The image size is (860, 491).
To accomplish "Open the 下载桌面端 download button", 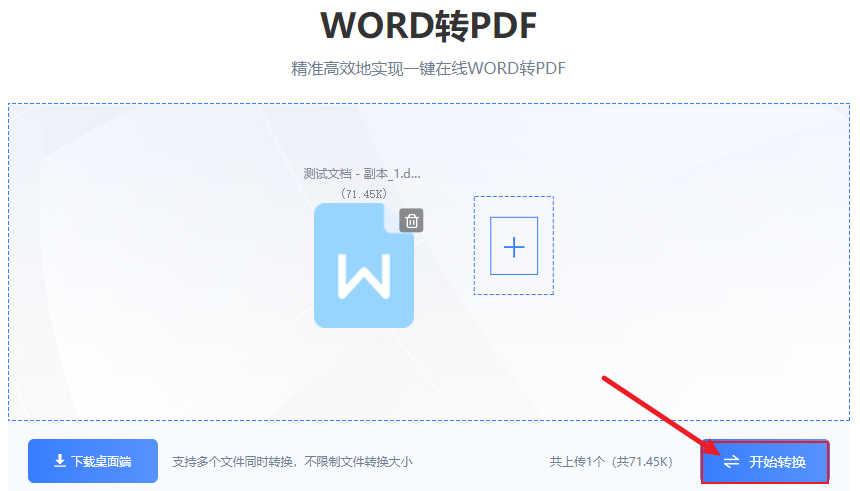I will (x=93, y=461).
